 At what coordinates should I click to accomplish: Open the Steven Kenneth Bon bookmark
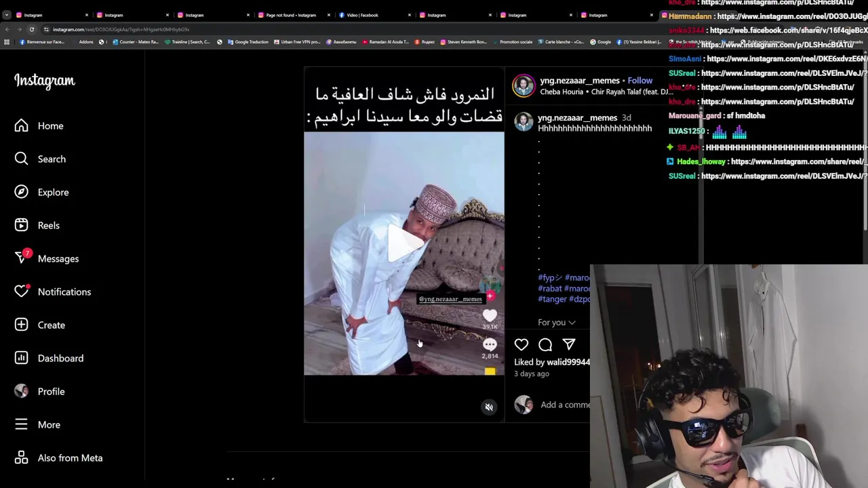[x=463, y=42]
